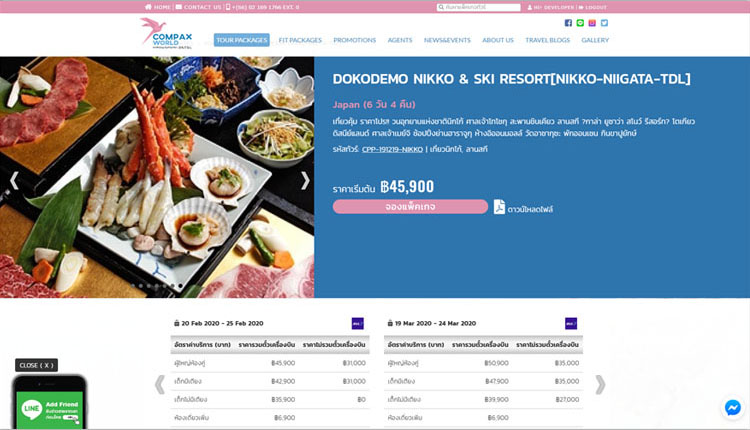Open the Travel Blogs menu item

pos(547,40)
